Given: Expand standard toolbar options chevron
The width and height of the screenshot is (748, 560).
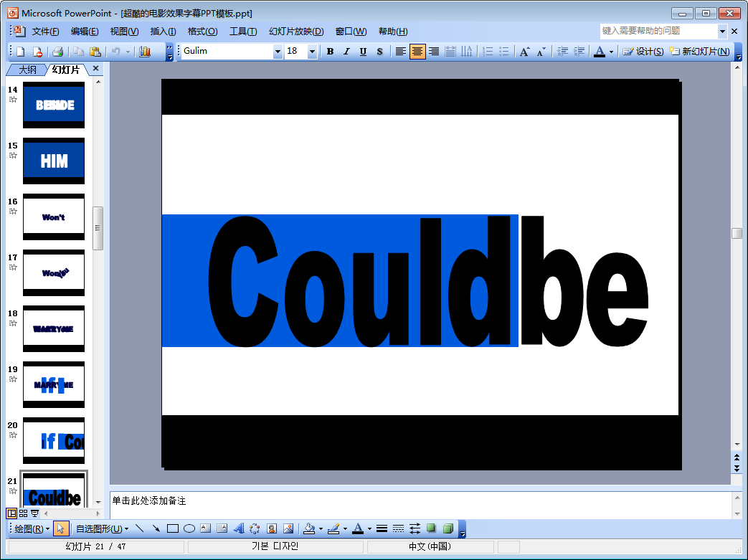Looking at the screenshot, I should pyautogui.click(x=169, y=52).
